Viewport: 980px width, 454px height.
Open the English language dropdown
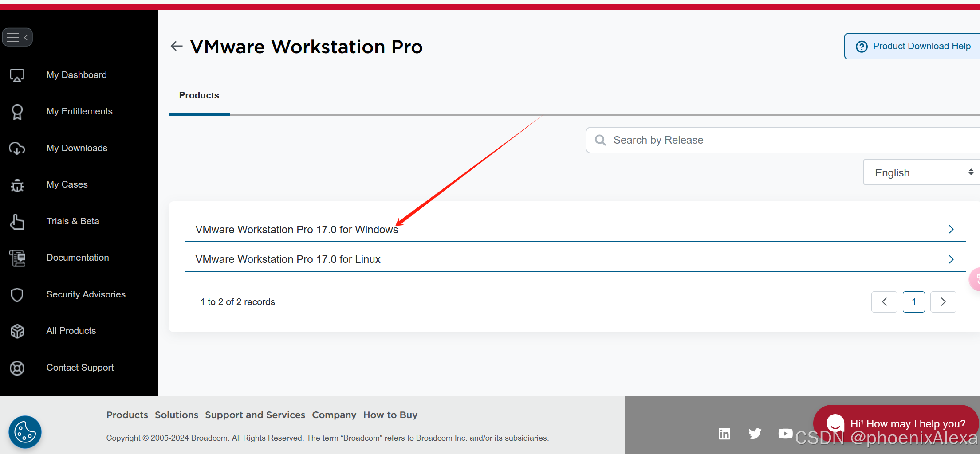coord(921,172)
